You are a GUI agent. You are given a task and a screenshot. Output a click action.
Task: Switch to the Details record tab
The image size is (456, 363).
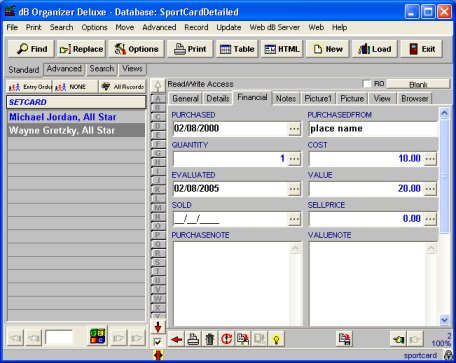[218, 99]
